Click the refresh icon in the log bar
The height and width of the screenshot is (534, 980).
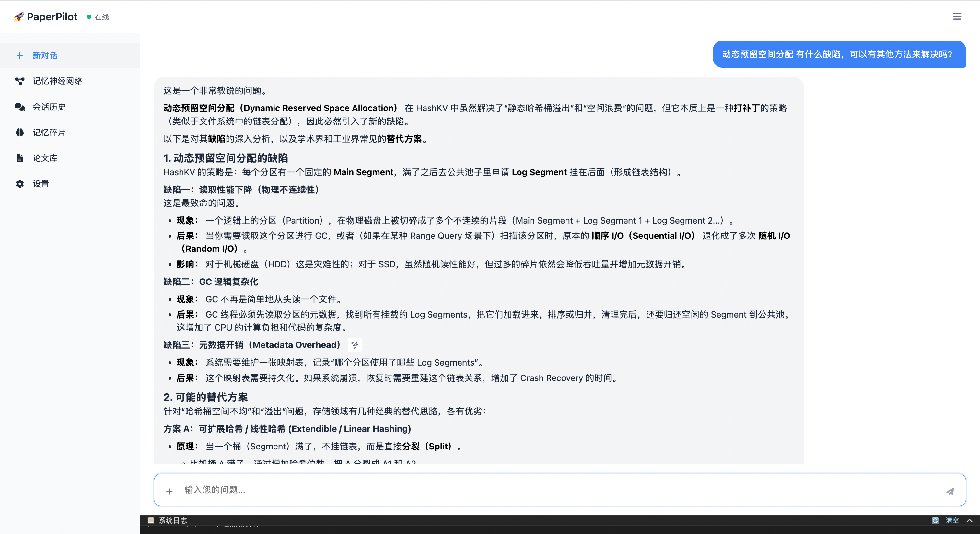coord(935,520)
